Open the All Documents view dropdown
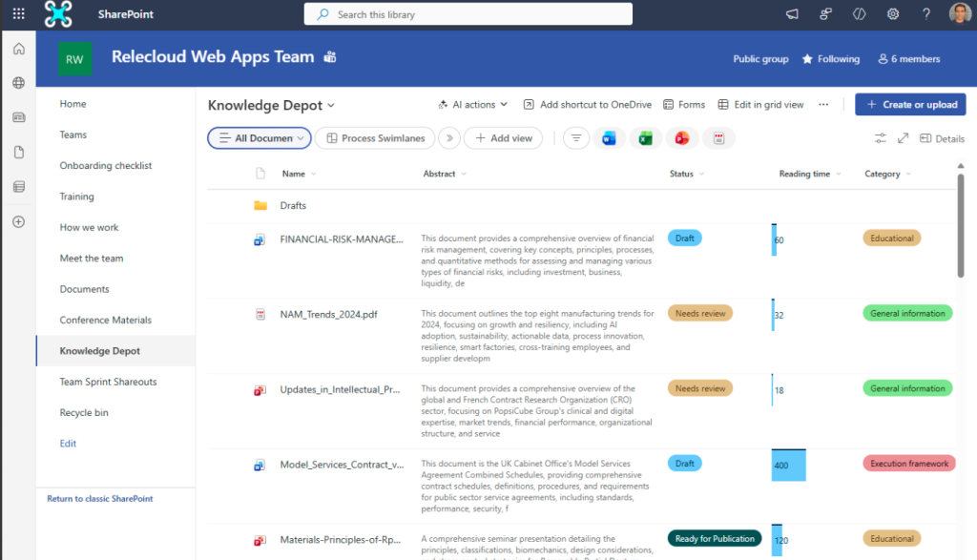 [259, 138]
